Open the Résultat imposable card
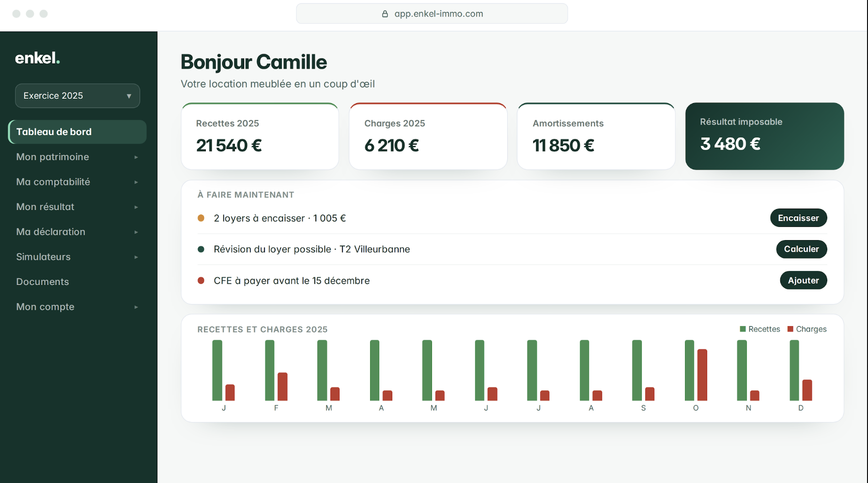868x483 pixels. pyautogui.click(x=764, y=136)
